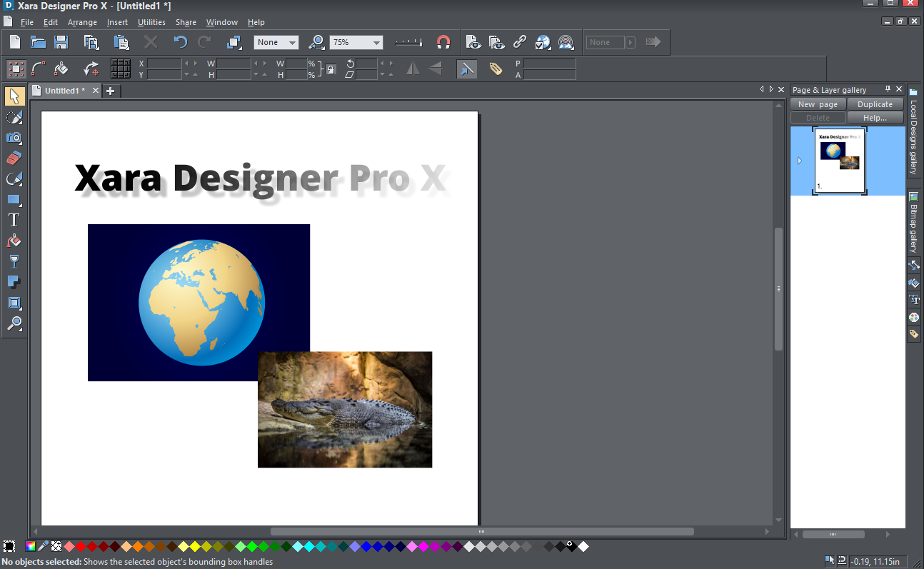Open the Utilities menu
Screen dimensions: 924x569
(x=151, y=22)
